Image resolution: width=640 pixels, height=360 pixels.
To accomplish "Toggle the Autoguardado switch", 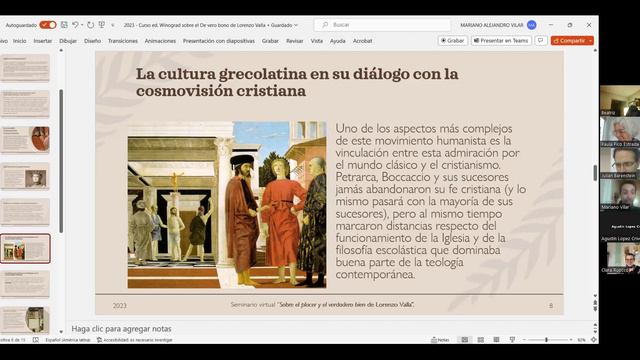I will pos(48,25).
